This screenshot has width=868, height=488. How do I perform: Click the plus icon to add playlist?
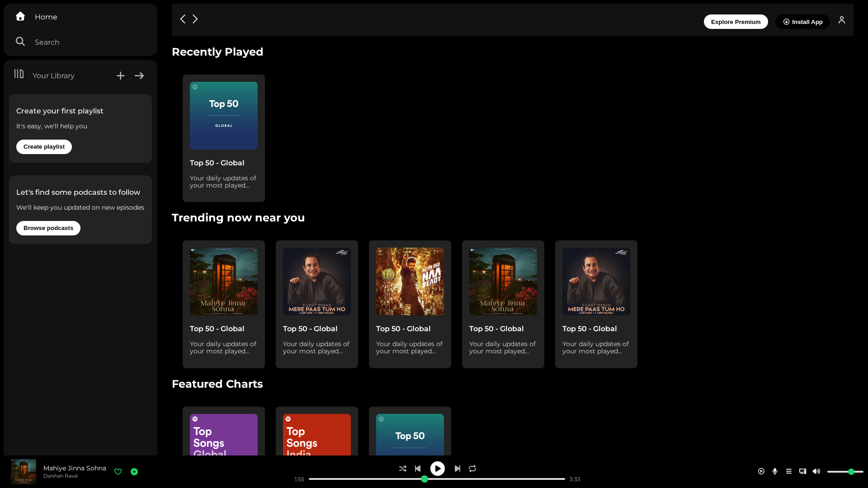[120, 75]
